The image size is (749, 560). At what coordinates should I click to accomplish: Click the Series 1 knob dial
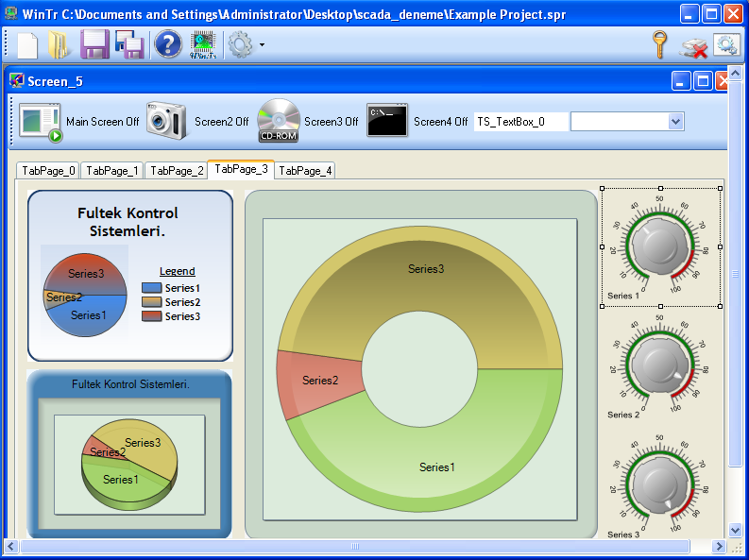pos(660,245)
